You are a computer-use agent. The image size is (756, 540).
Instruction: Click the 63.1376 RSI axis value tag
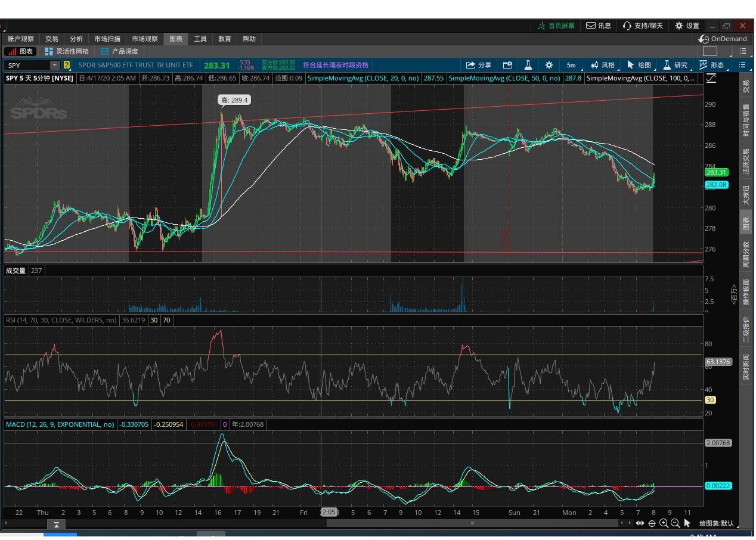(717, 362)
